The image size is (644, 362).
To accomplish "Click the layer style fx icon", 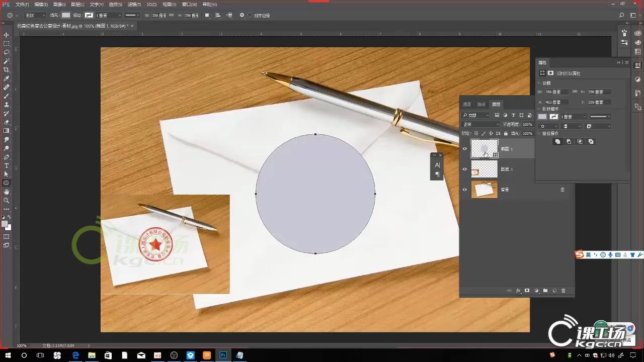I will (x=518, y=291).
